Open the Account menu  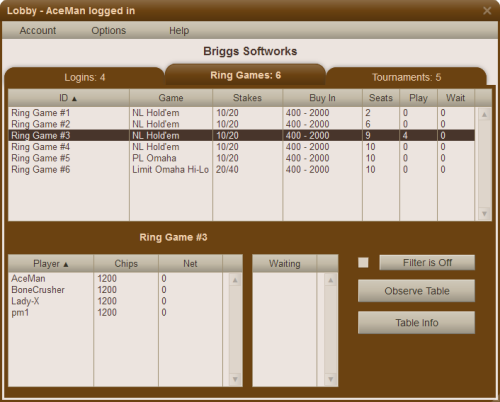point(38,31)
